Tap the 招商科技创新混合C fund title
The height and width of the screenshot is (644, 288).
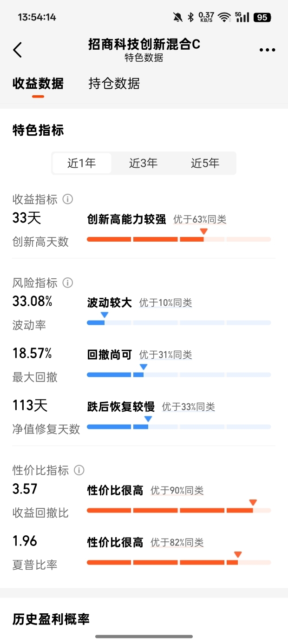pyautogui.click(x=144, y=44)
